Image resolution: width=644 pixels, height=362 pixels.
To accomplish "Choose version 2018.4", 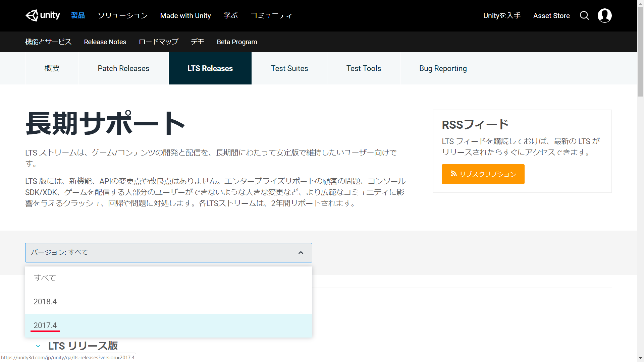I will [169, 302].
